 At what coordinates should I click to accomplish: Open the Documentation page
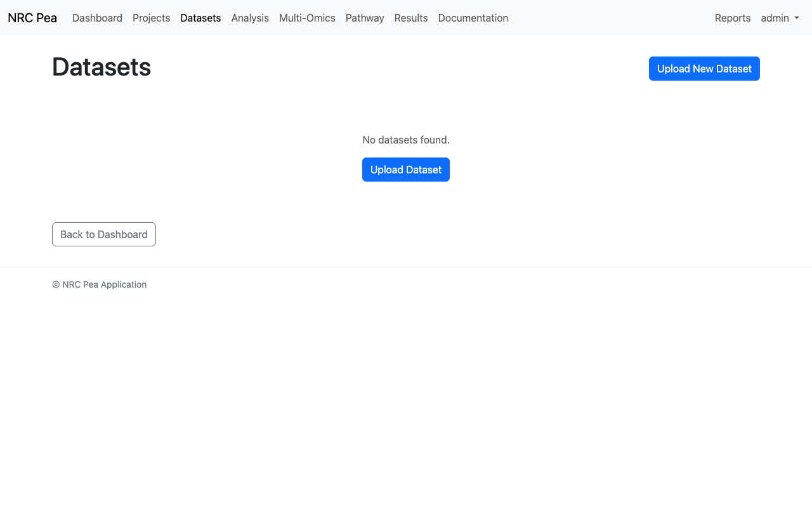click(473, 18)
